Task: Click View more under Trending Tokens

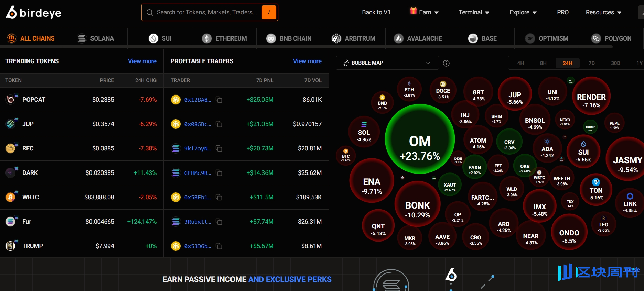Action: click(142, 61)
